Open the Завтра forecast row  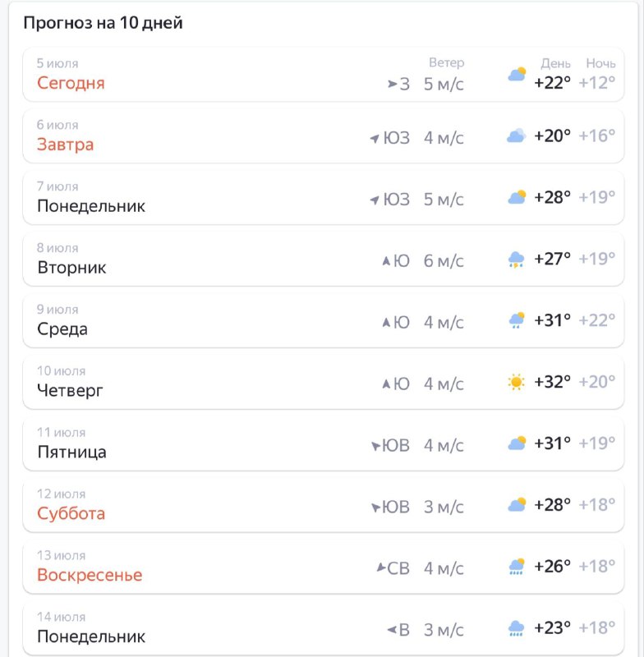point(324,136)
